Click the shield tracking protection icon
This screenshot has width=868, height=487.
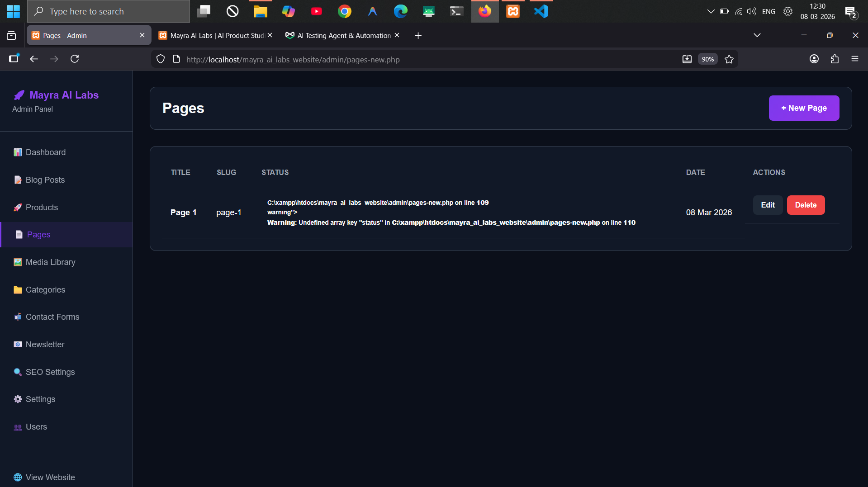click(x=161, y=59)
